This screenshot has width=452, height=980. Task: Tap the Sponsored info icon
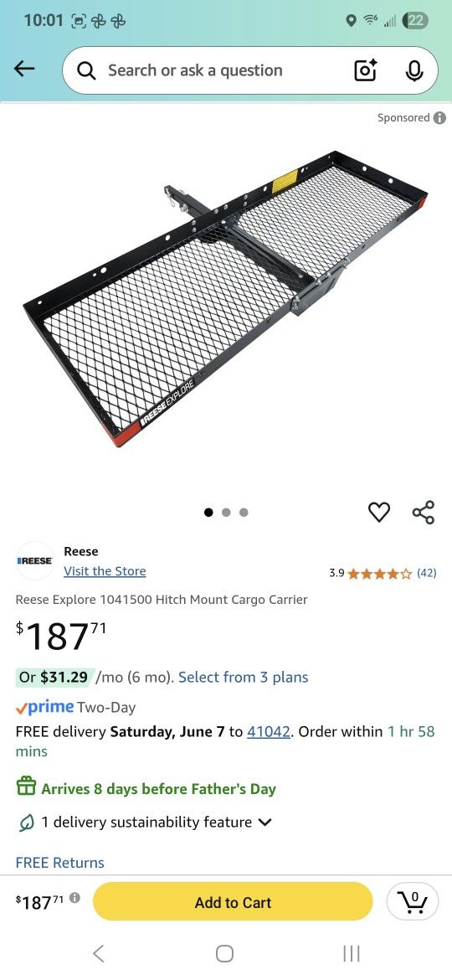pyautogui.click(x=439, y=117)
